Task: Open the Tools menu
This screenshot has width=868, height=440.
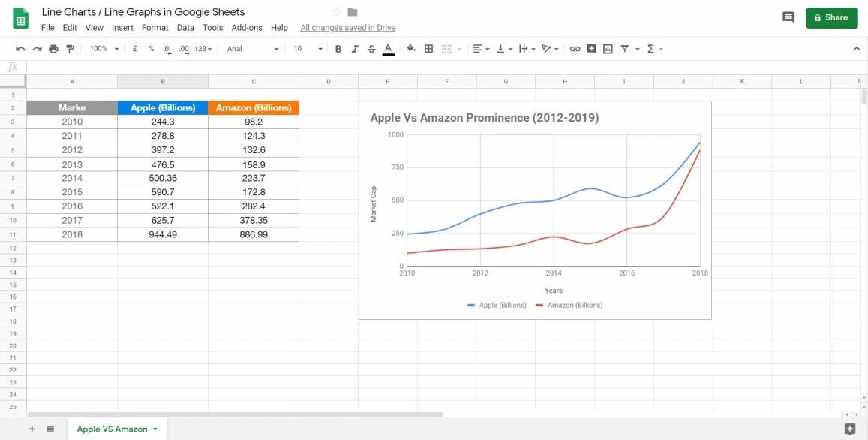Action: (212, 28)
